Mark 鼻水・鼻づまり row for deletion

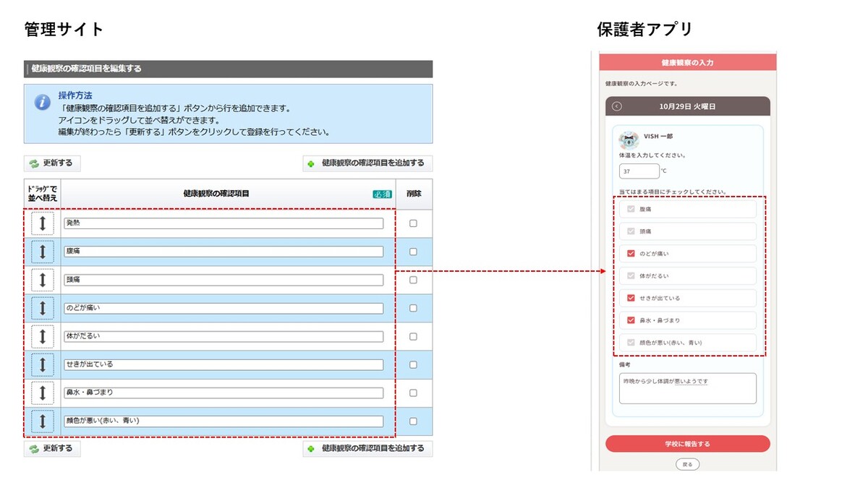[413, 393]
